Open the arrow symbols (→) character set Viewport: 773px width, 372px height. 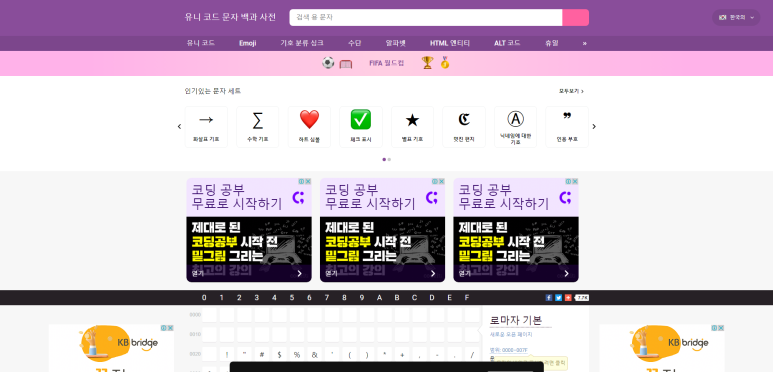pyautogui.click(x=206, y=127)
